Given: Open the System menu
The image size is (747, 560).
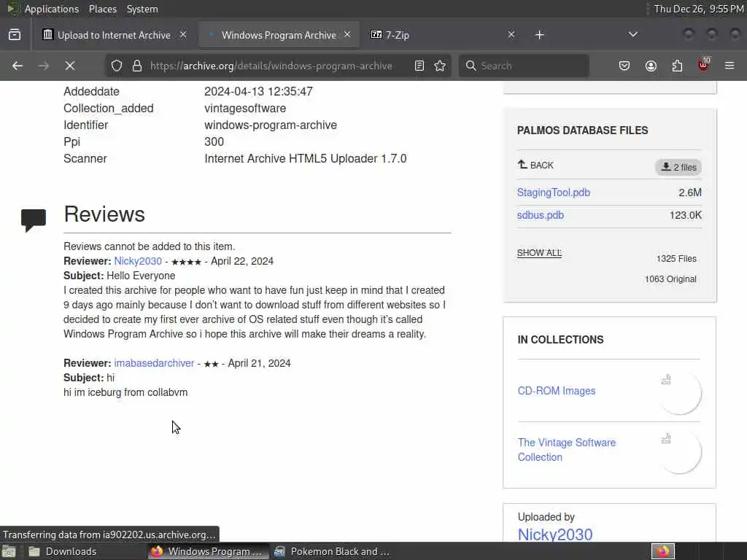Looking at the screenshot, I should (142, 9).
